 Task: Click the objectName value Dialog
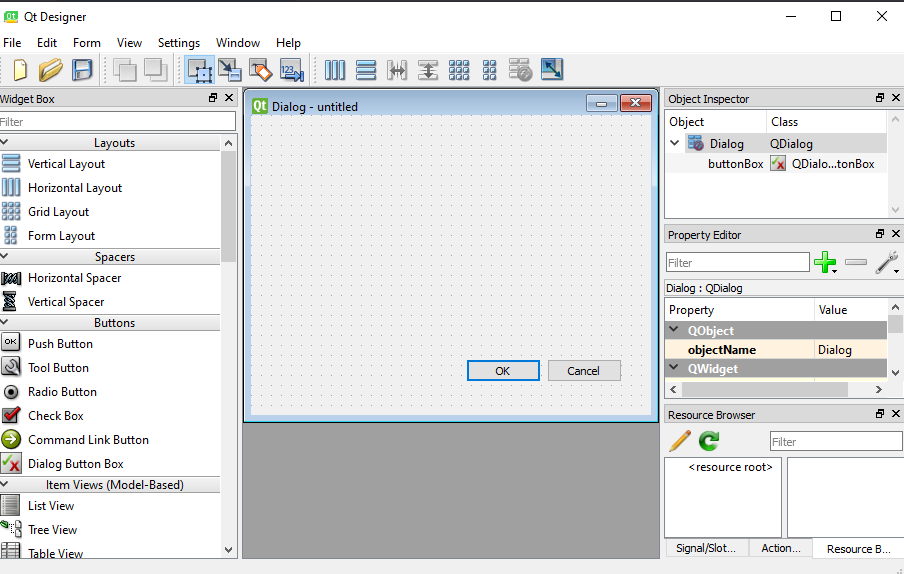(x=834, y=350)
